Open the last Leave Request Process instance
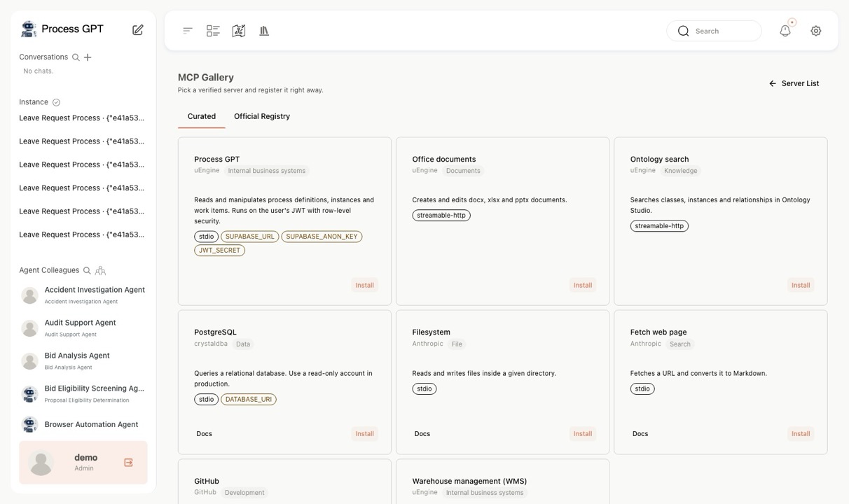Screen dimensions: 849x504 pos(82,234)
